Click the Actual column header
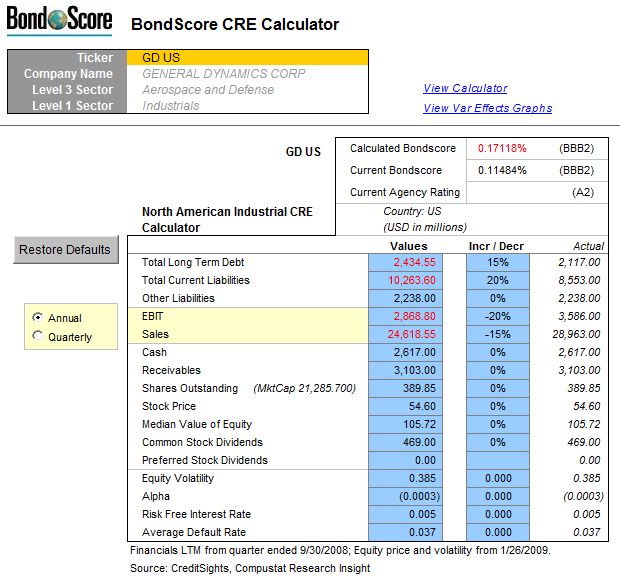 pos(588,246)
